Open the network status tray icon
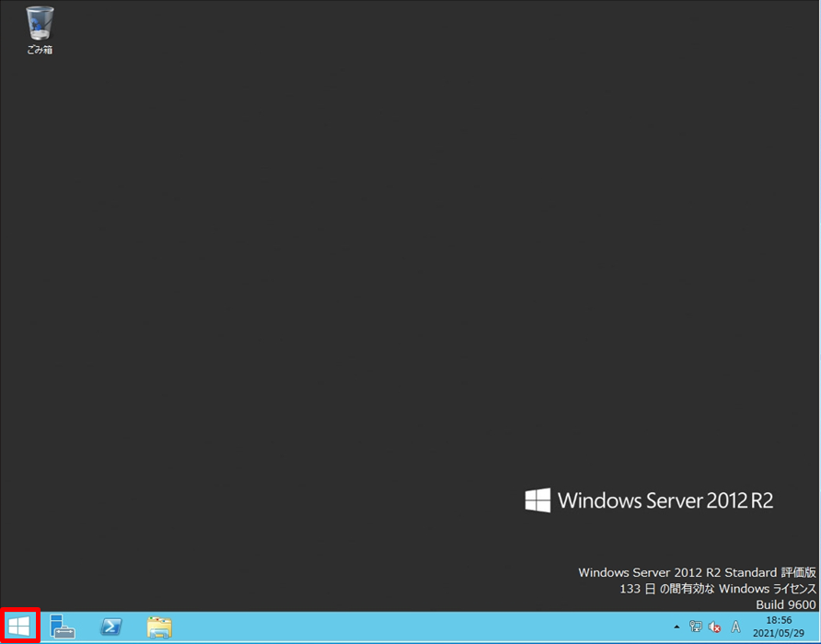 coord(695,627)
